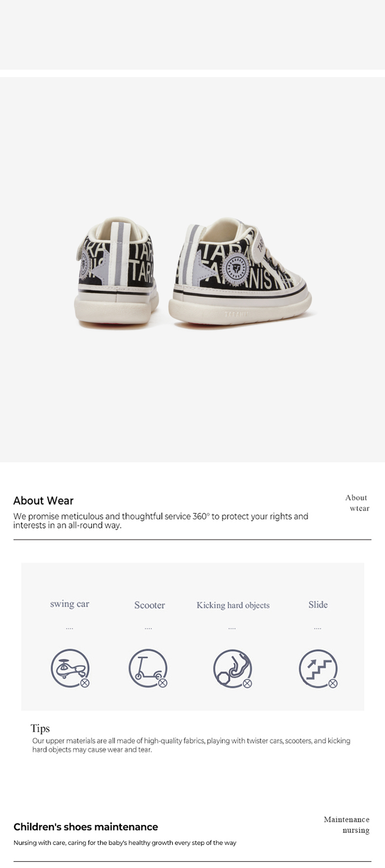The height and width of the screenshot is (868, 385).
Task: Click the "Maintenance nursing" serif text
Action: [x=346, y=825]
